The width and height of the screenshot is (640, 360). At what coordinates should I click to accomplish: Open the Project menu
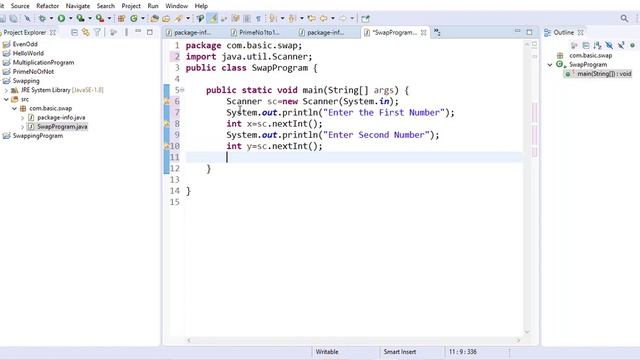coord(131,6)
